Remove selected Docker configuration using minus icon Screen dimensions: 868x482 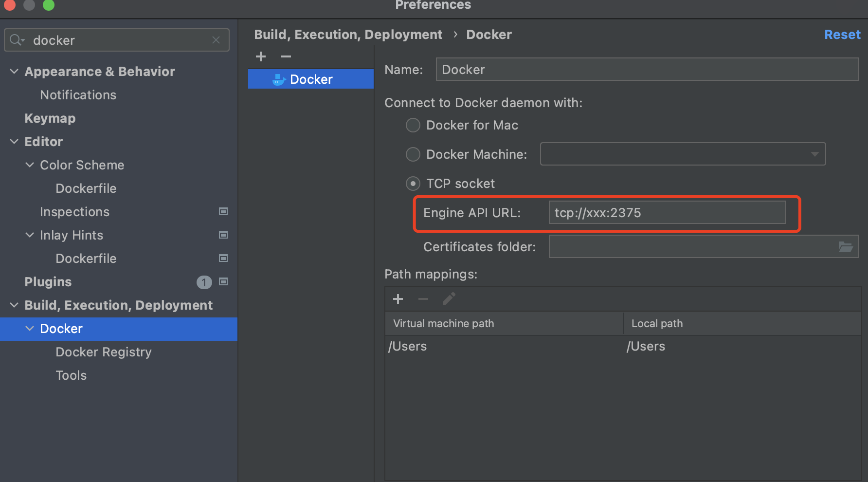pos(286,56)
